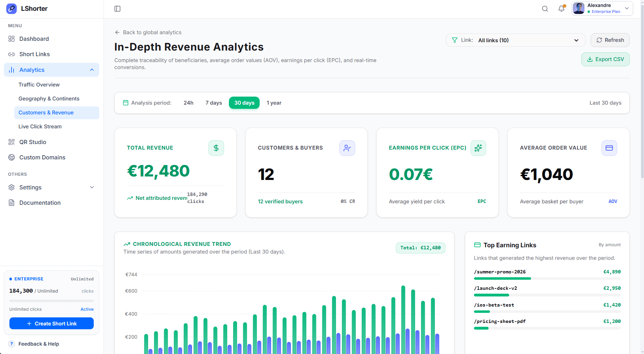Click the Active status link
Screen dimensions: 644x354
pos(87,309)
